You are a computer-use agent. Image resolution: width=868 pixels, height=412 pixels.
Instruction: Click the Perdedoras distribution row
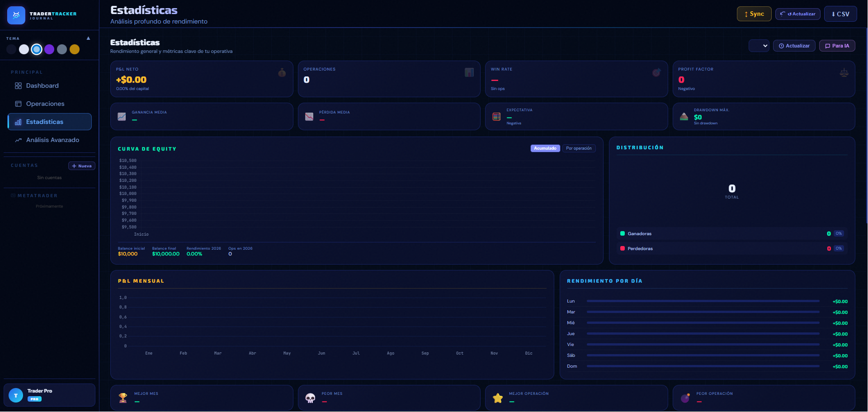coord(732,249)
